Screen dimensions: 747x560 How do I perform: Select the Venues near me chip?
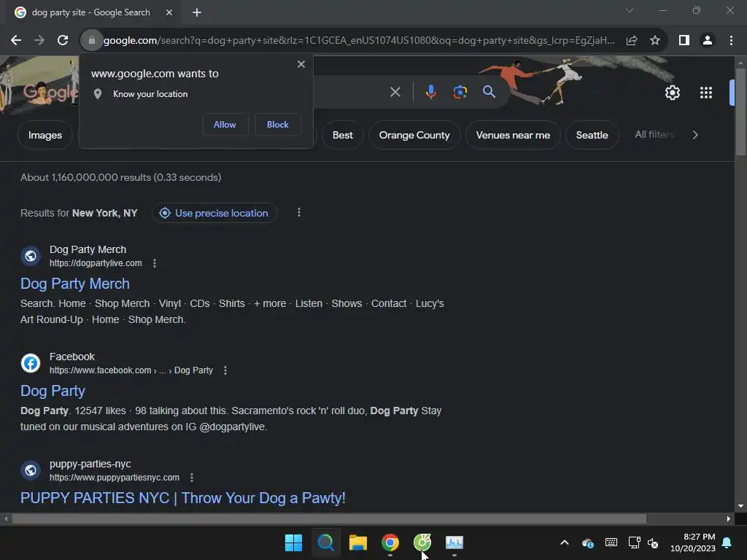click(513, 135)
